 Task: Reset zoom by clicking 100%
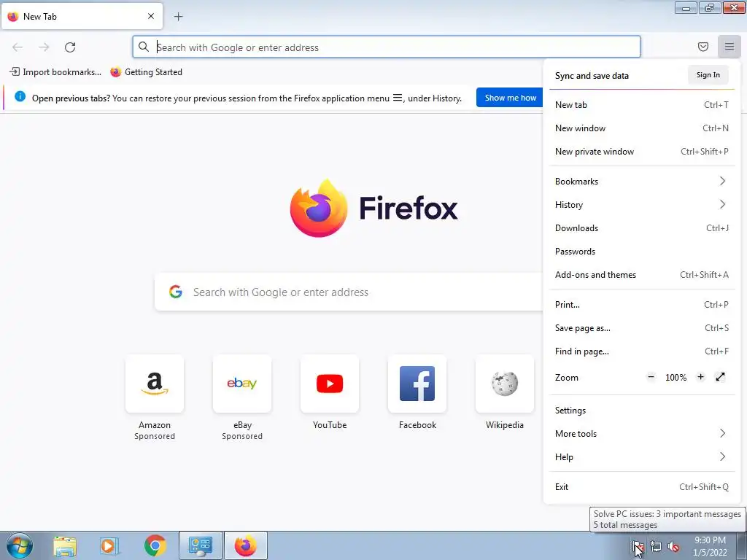click(x=676, y=377)
